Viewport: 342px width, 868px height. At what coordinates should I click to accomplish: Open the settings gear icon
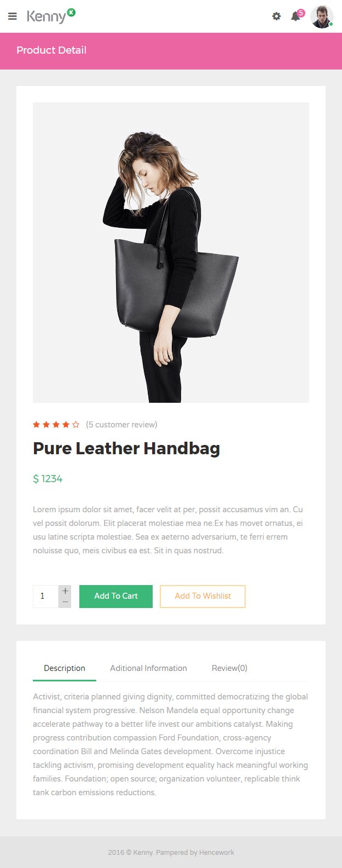(x=276, y=16)
